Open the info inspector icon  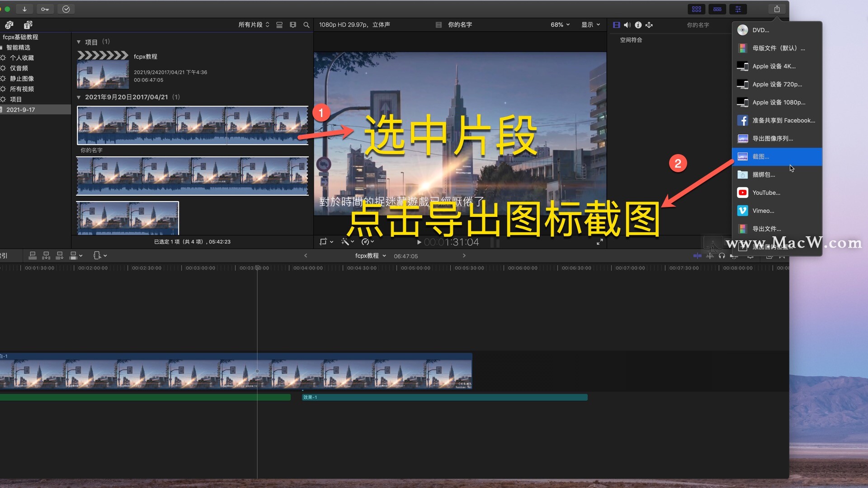[x=638, y=25]
